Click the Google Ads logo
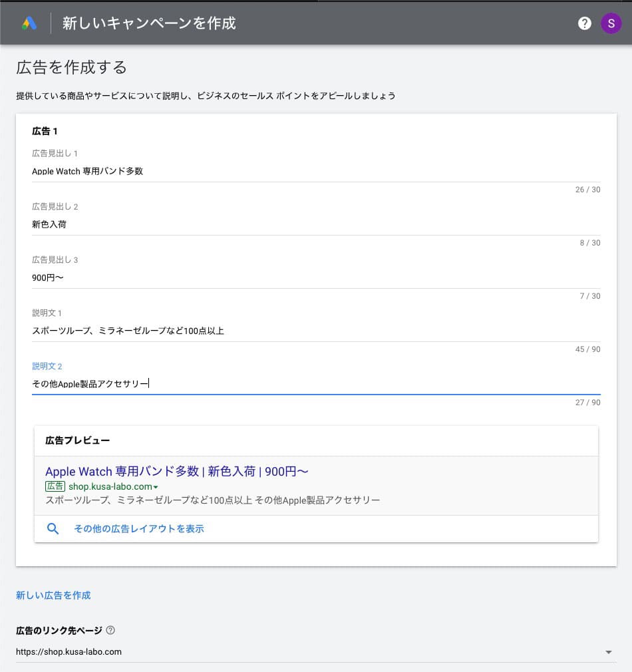 (x=29, y=23)
